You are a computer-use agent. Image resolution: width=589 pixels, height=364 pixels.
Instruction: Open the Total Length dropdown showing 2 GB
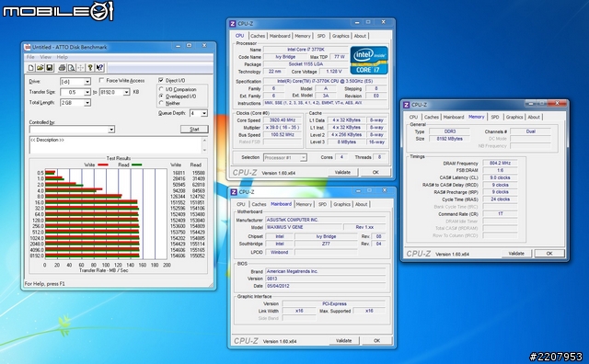87,102
